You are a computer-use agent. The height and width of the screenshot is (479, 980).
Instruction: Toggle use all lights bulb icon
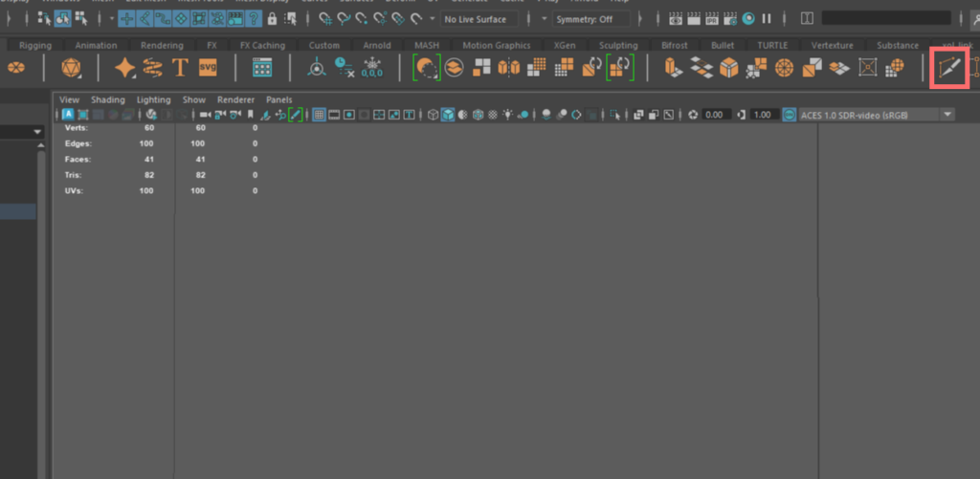coord(509,115)
